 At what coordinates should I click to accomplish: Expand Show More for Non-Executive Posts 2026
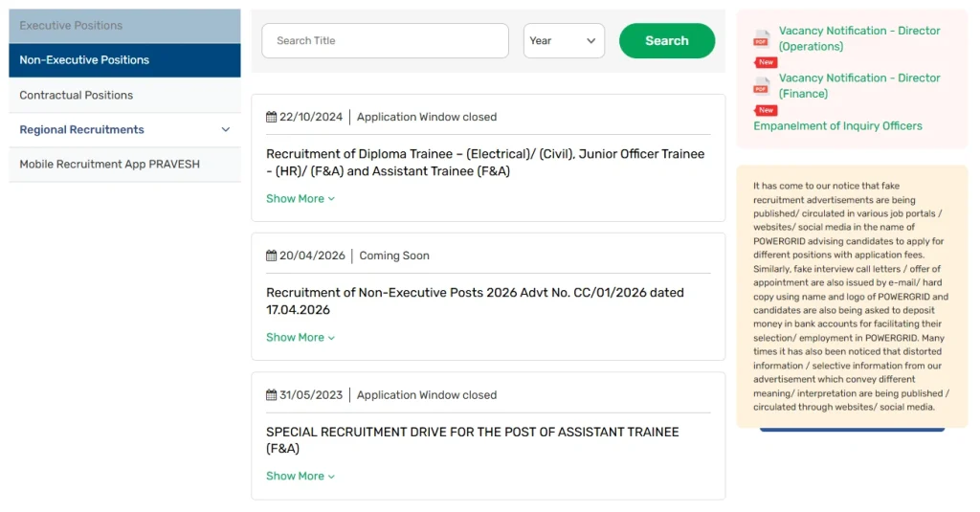pos(301,338)
